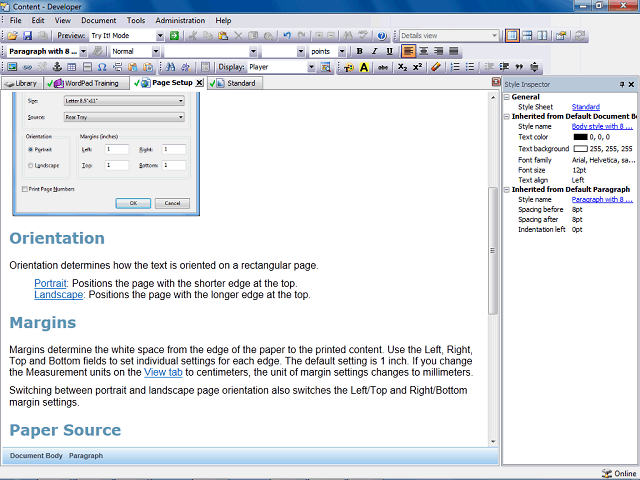Insert an anchor
Screen dimensions: 640x480
[x=57, y=67]
